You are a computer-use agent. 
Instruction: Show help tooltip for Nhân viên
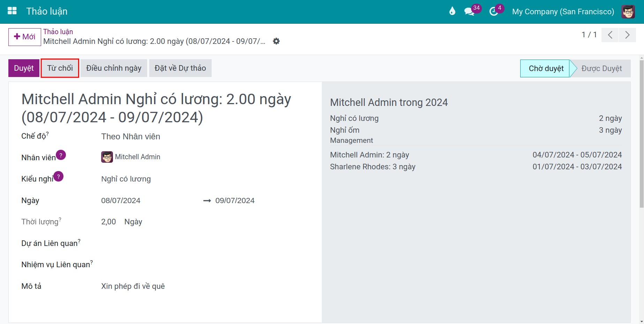click(x=61, y=155)
